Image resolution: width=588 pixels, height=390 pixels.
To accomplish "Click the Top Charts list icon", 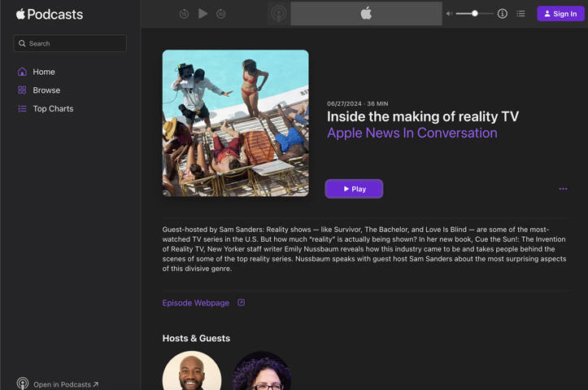I will 22,109.
